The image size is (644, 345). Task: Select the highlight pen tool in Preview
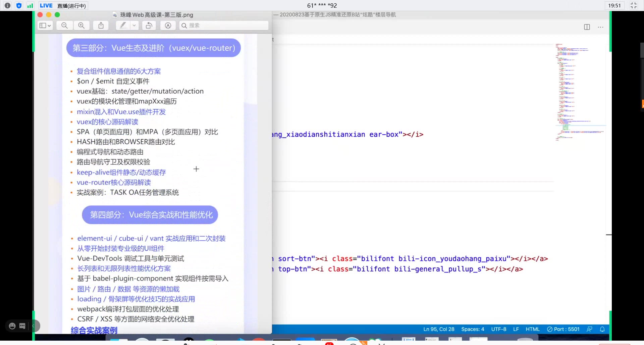click(x=123, y=26)
